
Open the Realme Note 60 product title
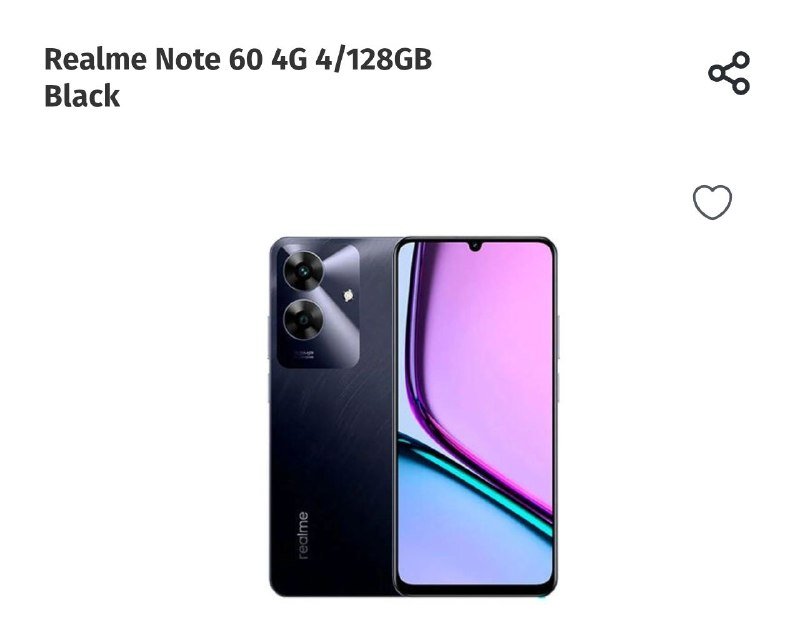tap(238, 77)
